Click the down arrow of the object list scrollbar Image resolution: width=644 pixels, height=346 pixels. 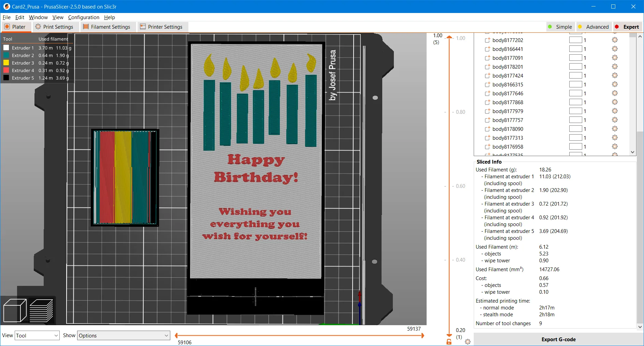[632, 152]
